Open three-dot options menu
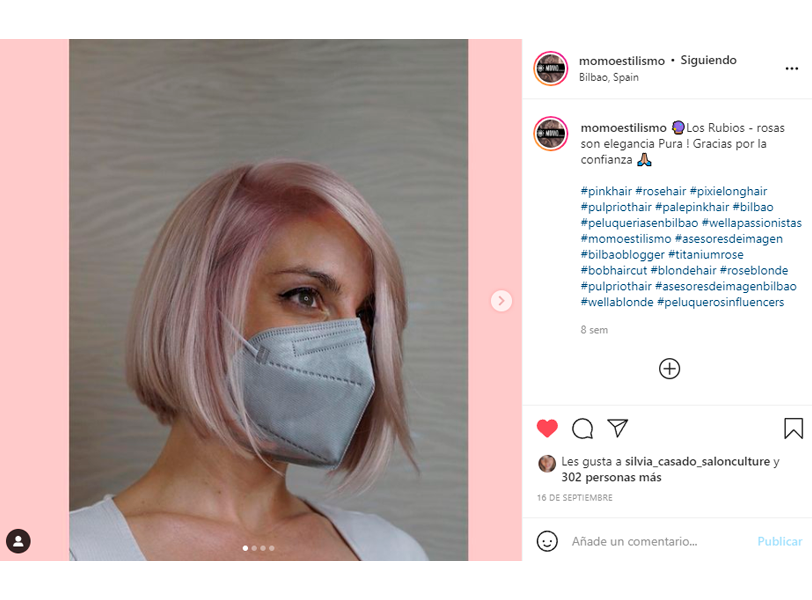 click(x=792, y=68)
